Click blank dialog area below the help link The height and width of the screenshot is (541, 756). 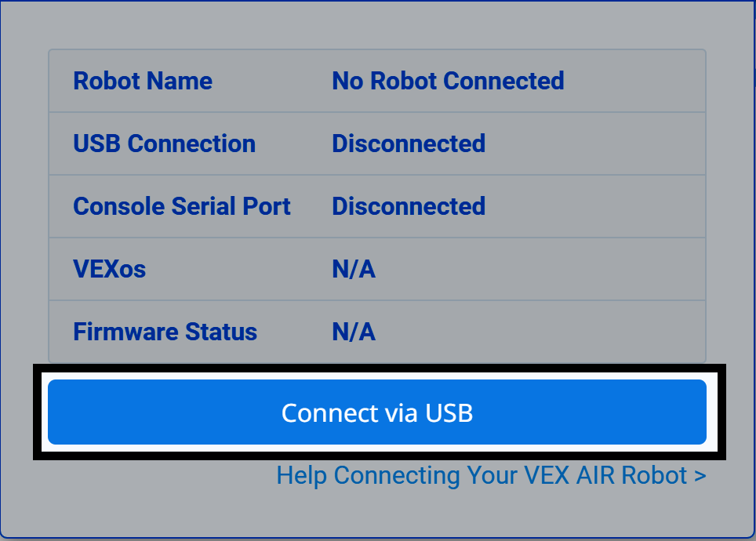377,514
